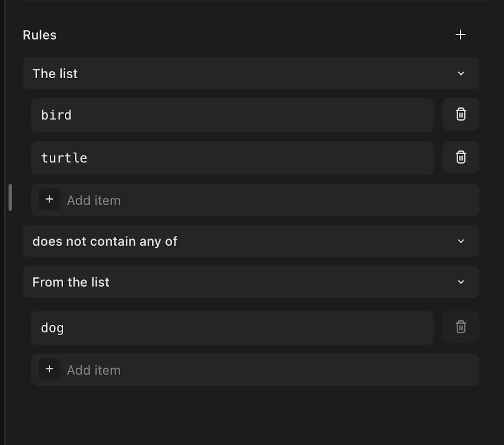This screenshot has height=445, width=504.
Task: Click plus icon in Add item below dog
Action: pos(49,369)
